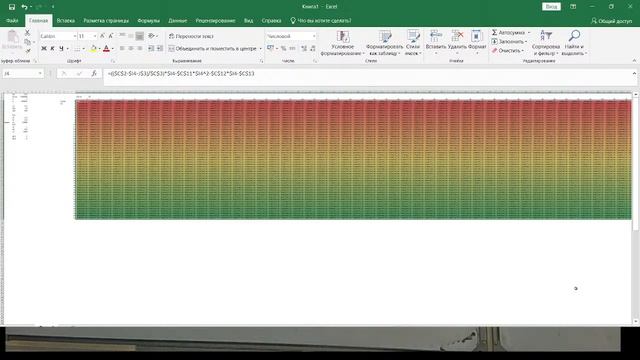
Task: Switch to the Данные tab
Action: tap(178, 20)
